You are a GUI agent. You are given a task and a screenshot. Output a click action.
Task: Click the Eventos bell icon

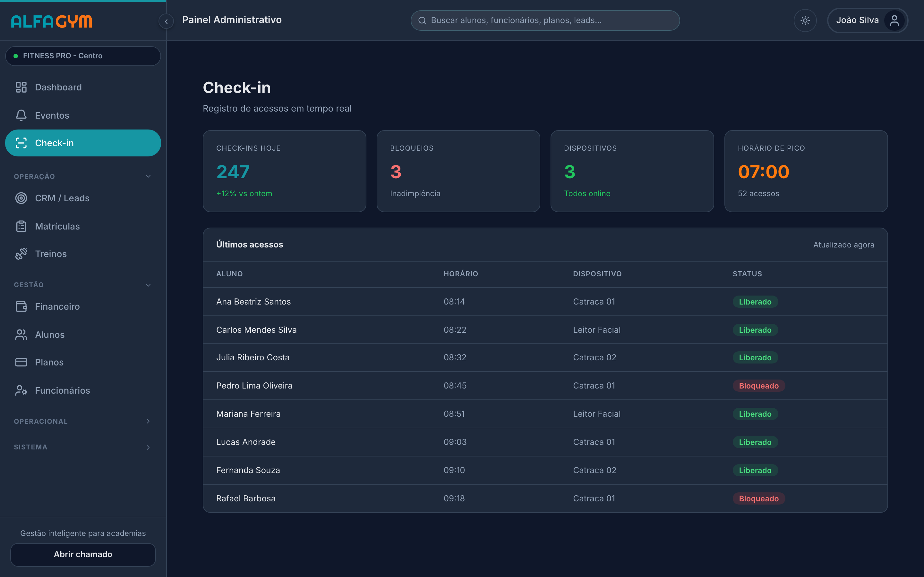click(x=21, y=115)
